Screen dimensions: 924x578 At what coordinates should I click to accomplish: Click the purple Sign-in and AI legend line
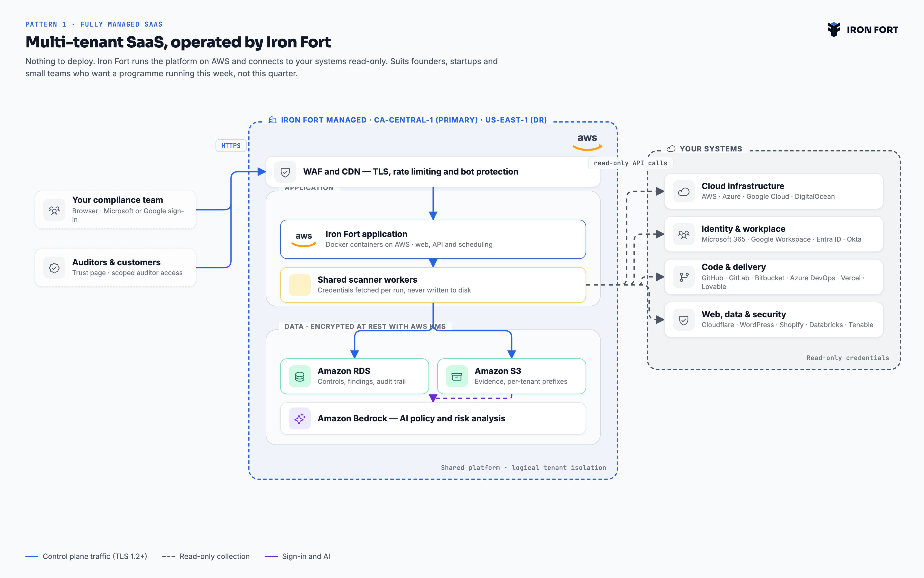271,557
